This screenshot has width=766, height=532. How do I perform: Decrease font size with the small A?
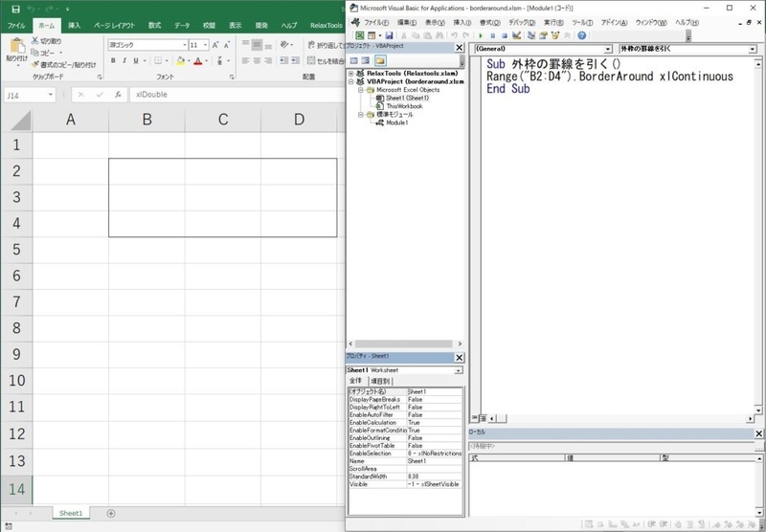[227, 45]
